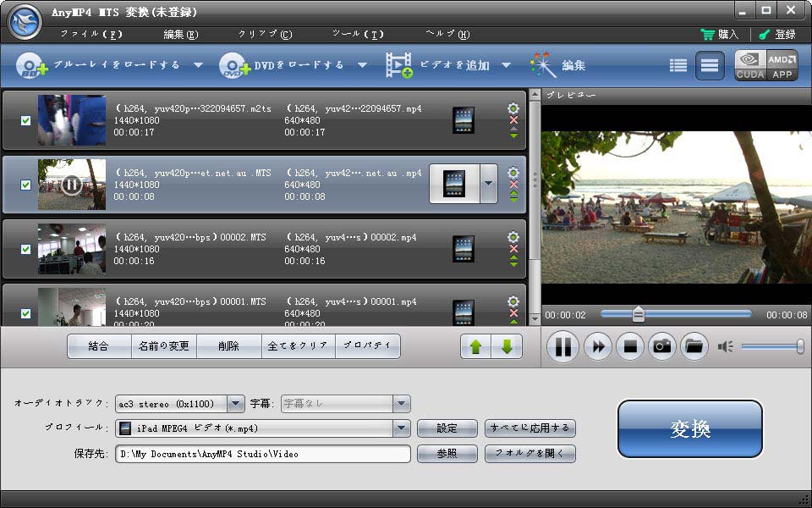Uncheck the 322094657.m2ts file checkbox
812x508 pixels.
(x=25, y=120)
